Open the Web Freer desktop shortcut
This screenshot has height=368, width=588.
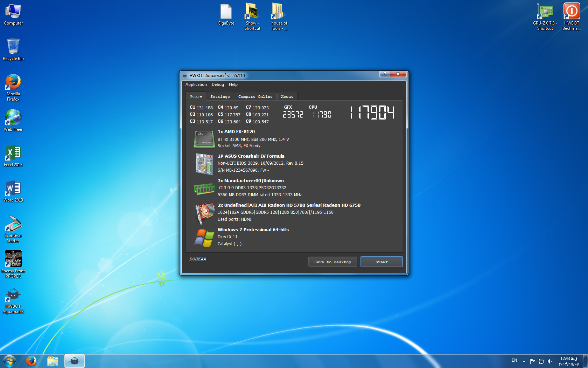(x=13, y=120)
